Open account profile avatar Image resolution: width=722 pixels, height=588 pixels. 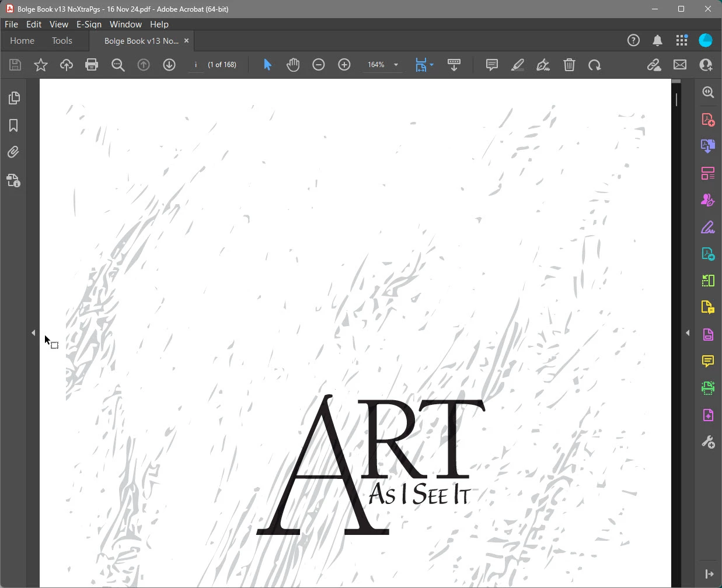pos(706,40)
